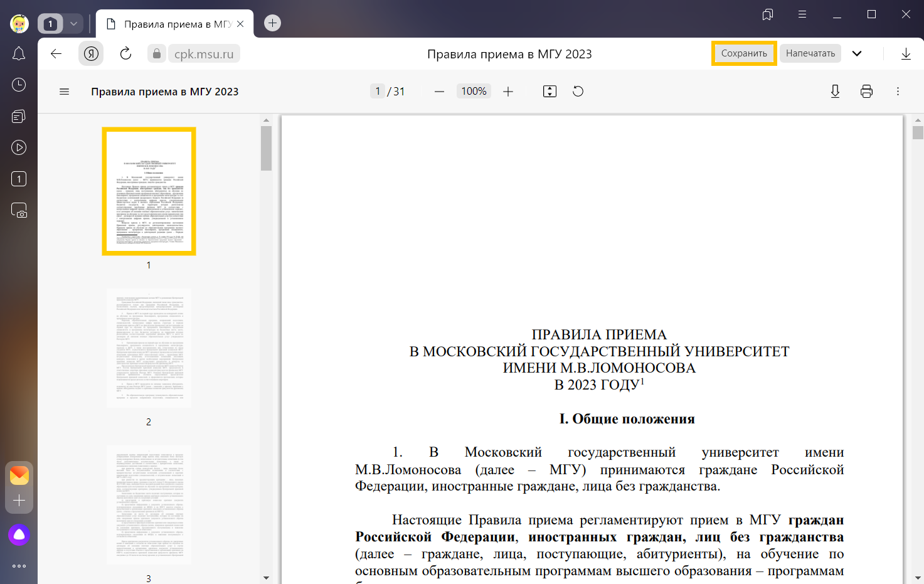Viewport: 924px width, 584px height.
Task: Open a new browser tab
Action: tap(272, 23)
